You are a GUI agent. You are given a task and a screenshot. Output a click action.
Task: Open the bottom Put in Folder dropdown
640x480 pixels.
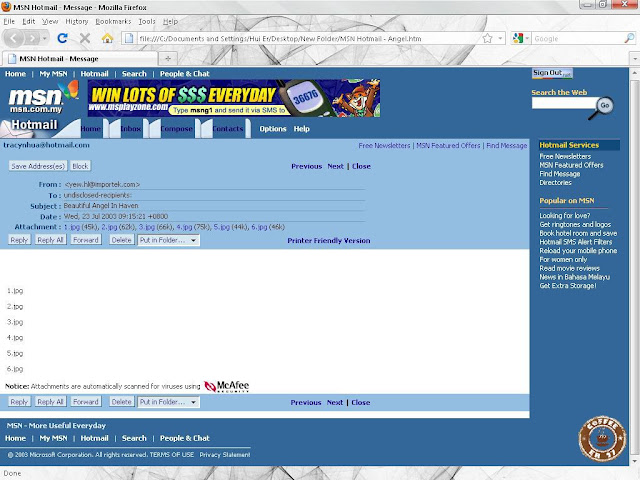[x=169, y=402]
